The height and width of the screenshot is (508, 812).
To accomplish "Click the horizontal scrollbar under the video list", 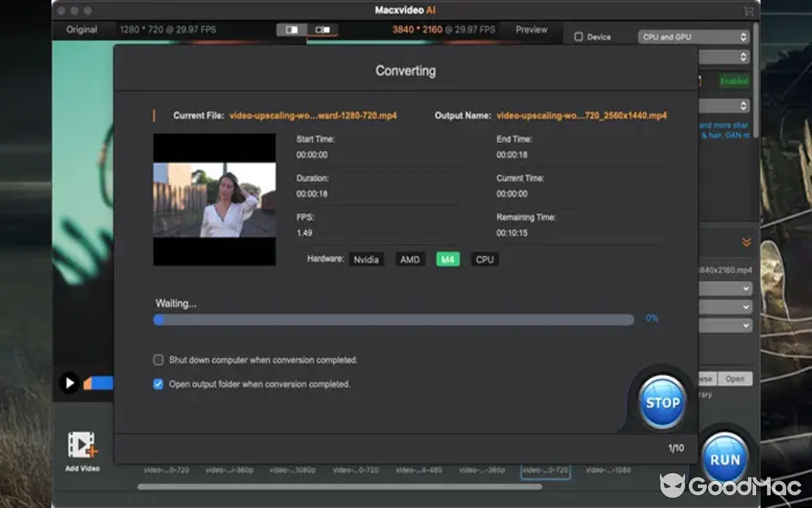I will [x=339, y=487].
